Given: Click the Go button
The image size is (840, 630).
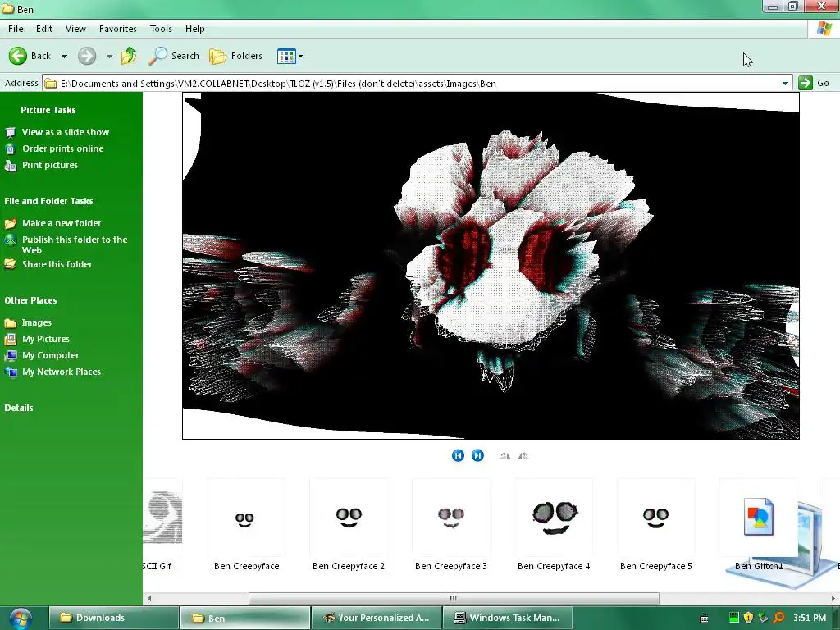Looking at the screenshot, I should (x=814, y=83).
